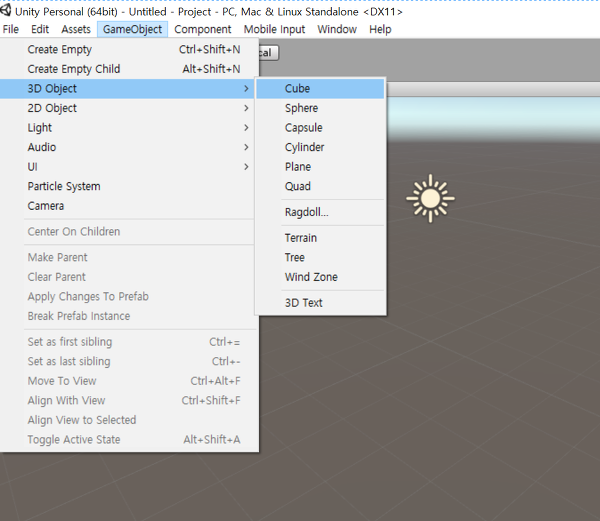Create a Camera object

[x=128, y=206]
